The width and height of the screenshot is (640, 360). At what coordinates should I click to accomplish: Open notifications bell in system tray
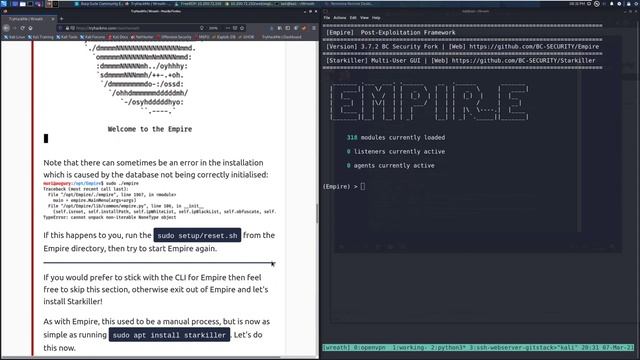(x=611, y=4)
